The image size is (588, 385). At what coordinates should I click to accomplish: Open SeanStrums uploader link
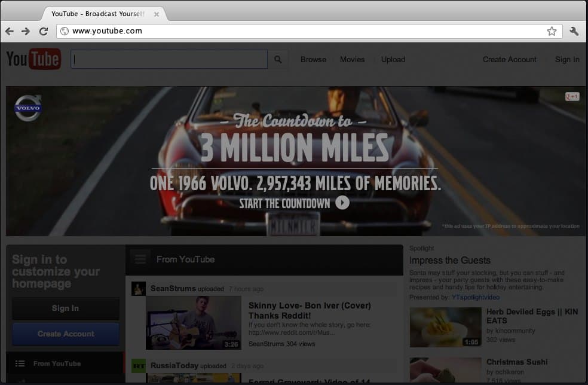[173, 288]
